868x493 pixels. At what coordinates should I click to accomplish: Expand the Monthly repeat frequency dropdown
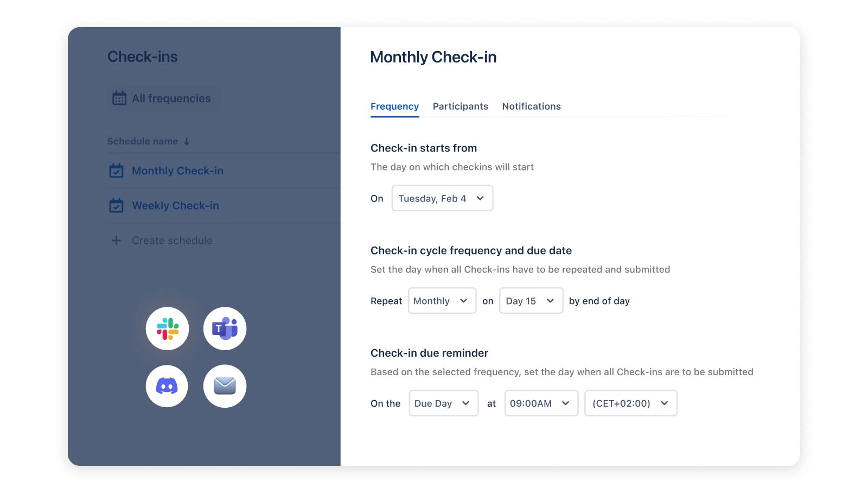pyautogui.click(x=442, y=301)
